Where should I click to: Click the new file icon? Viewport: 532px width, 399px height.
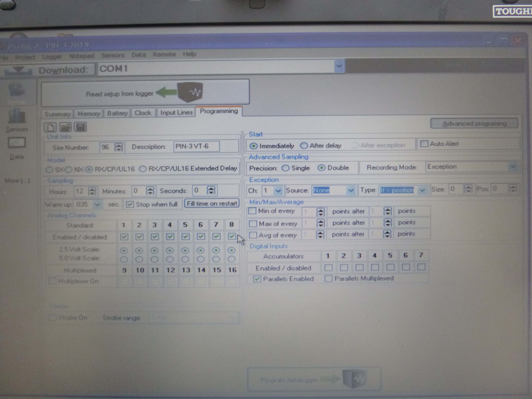click(x=50, y=127)
